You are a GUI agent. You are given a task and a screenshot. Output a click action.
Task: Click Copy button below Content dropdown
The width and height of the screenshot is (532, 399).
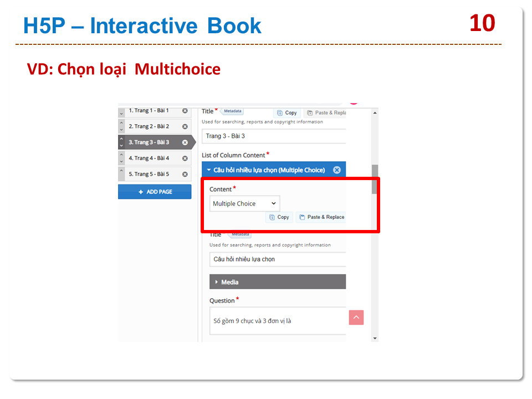279,217
